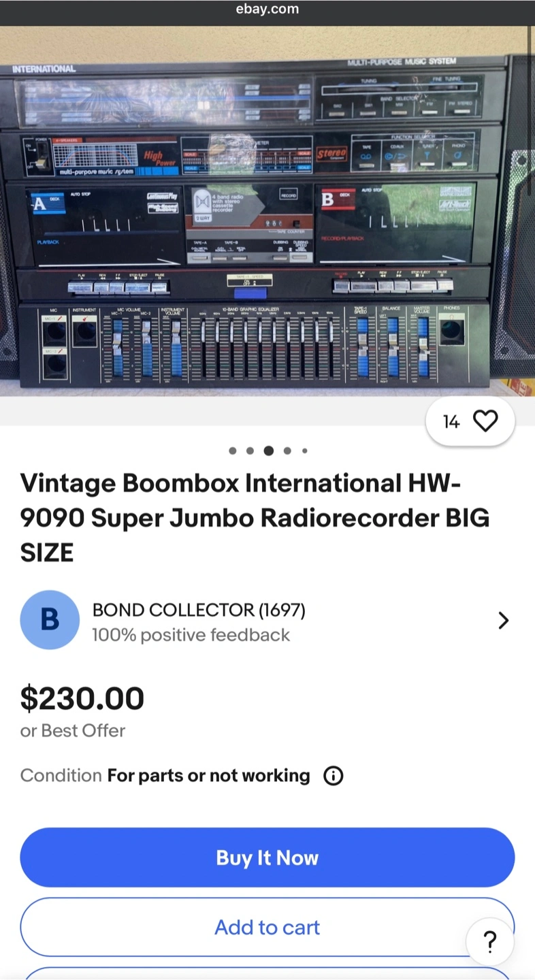Expand seller details with right chevron

pos(504,620)
